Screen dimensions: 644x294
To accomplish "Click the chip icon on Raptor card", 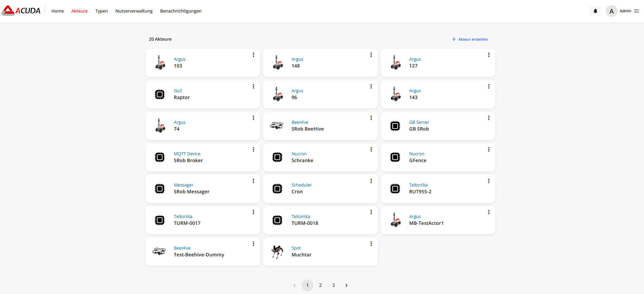I will pos(160,94).
